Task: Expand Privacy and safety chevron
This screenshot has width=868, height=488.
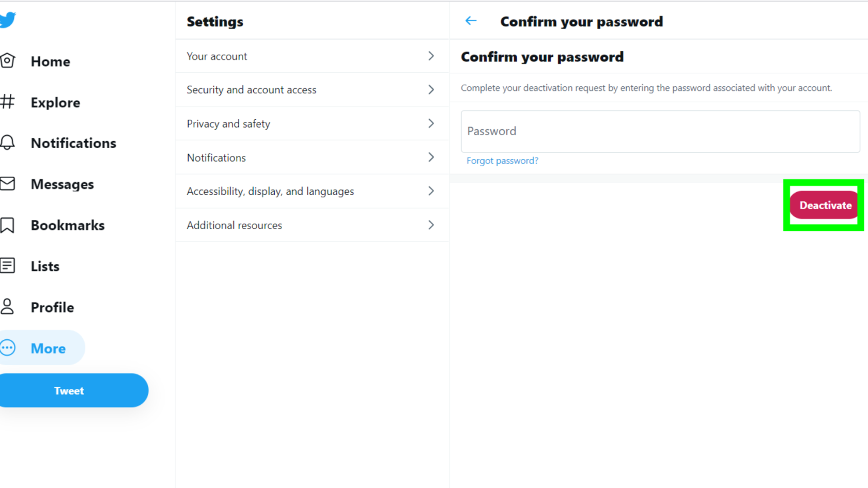Action: [x=431, y=123]
